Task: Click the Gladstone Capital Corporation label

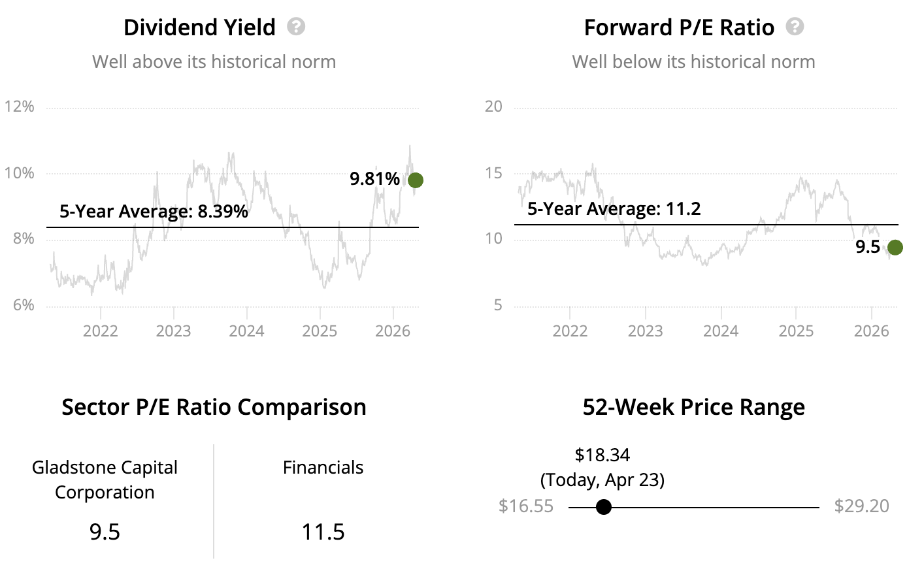Action: coord(105,480)
